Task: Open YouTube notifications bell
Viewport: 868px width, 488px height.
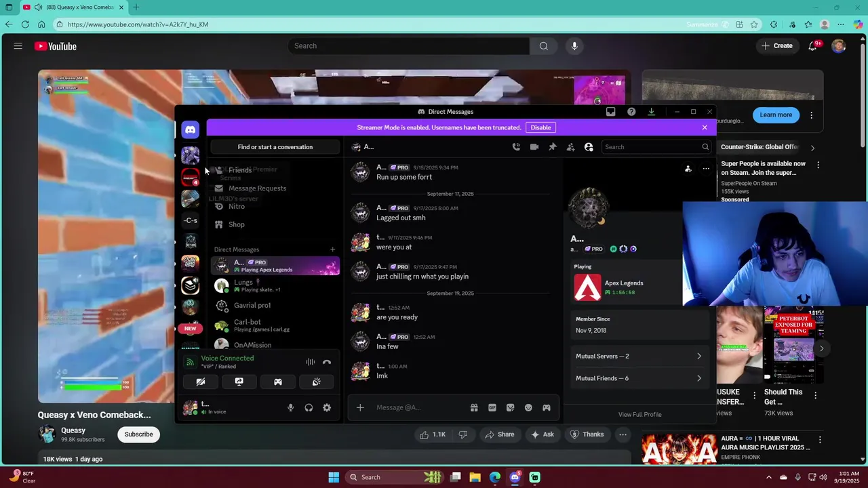Action: pyautogui.click(x=812, y=46)
